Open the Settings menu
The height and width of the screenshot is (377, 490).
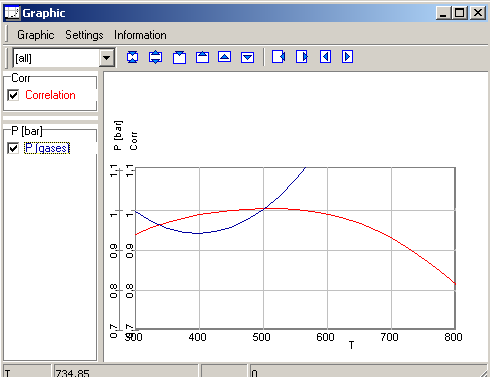pos(84,35)
